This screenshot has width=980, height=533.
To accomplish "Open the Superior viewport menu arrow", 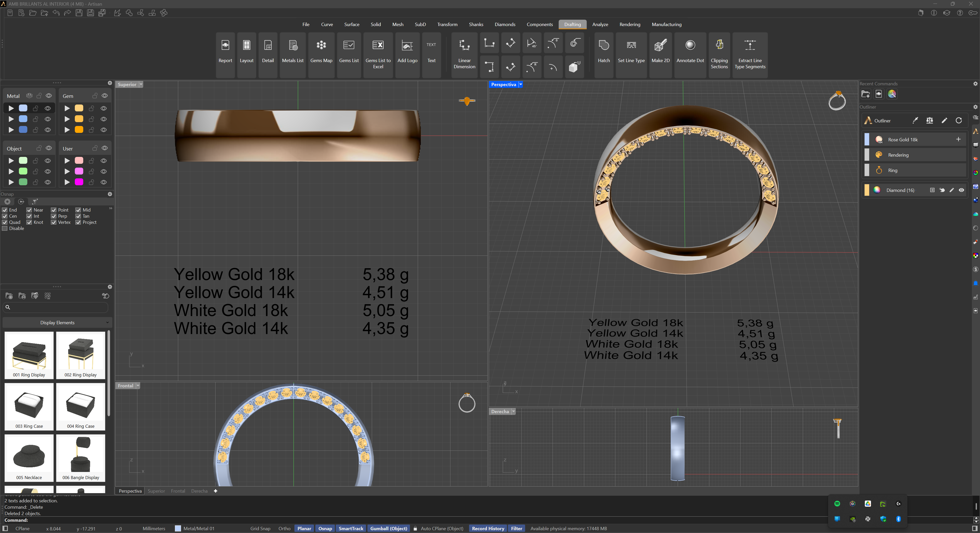I will pos(141,85).
